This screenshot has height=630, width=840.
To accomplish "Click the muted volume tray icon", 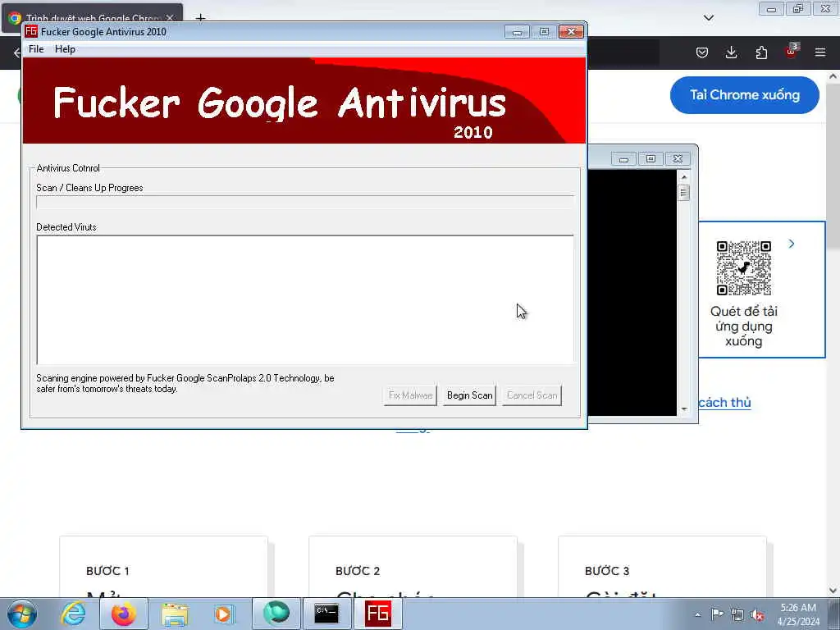I will (x=757, y=614).
